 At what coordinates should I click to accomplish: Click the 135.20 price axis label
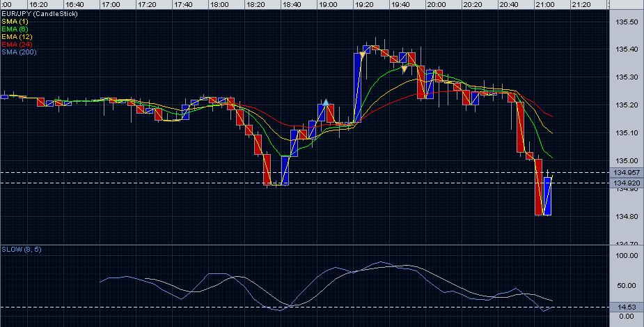pos(627,105)
